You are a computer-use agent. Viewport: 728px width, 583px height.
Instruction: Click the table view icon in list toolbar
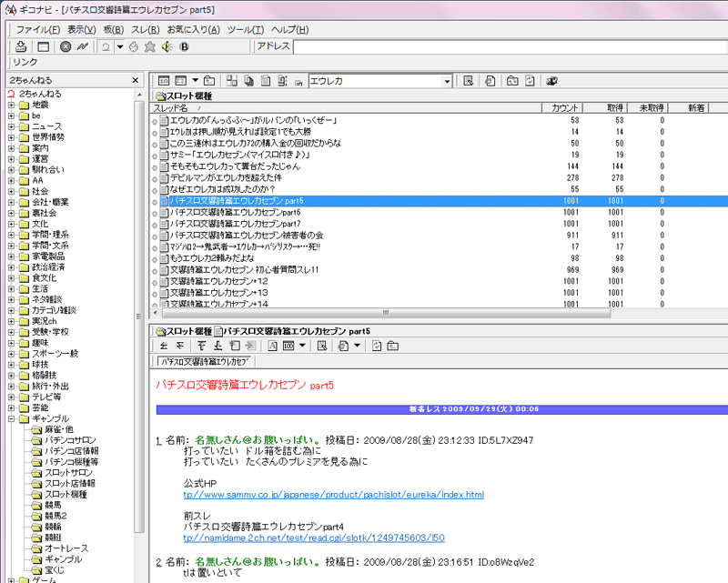click(181, 81)
